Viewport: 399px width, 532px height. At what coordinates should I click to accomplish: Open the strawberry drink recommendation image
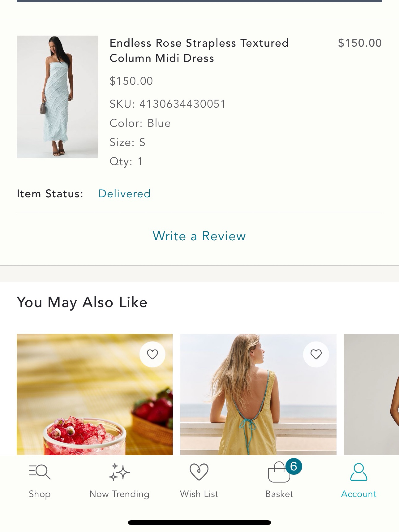(95, 394)
